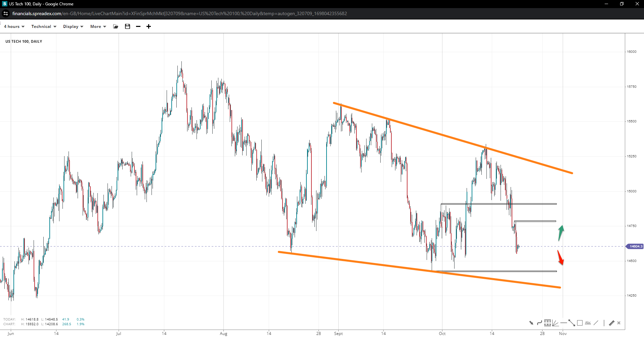Image resolution: width=644 pixels, height=338 pixels.
Task: Expand the Technical indicators menu
Action: click(44, 27)
